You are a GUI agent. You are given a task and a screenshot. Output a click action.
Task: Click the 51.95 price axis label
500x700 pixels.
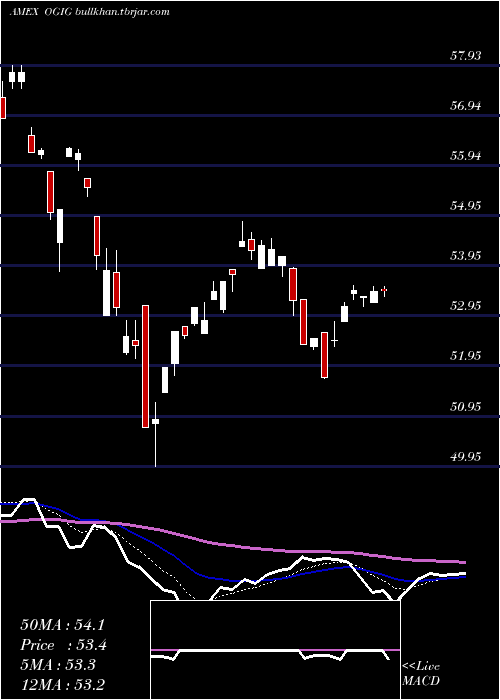pos(465,356)
